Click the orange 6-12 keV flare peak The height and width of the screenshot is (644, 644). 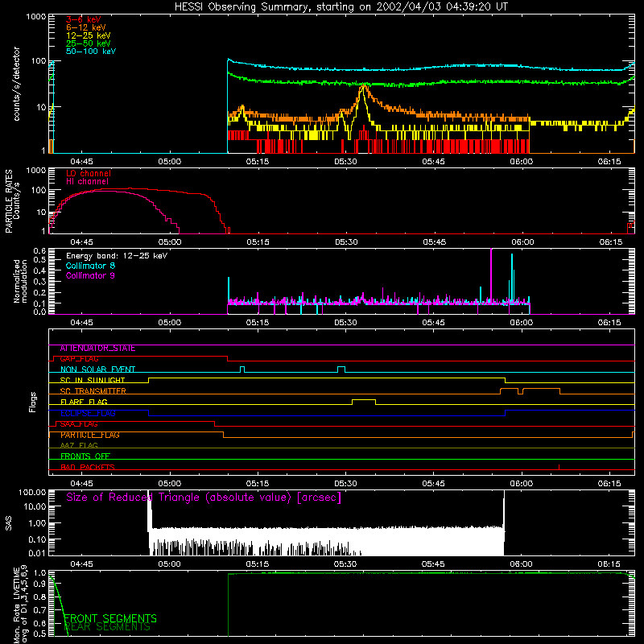click(x=364, y=85)
